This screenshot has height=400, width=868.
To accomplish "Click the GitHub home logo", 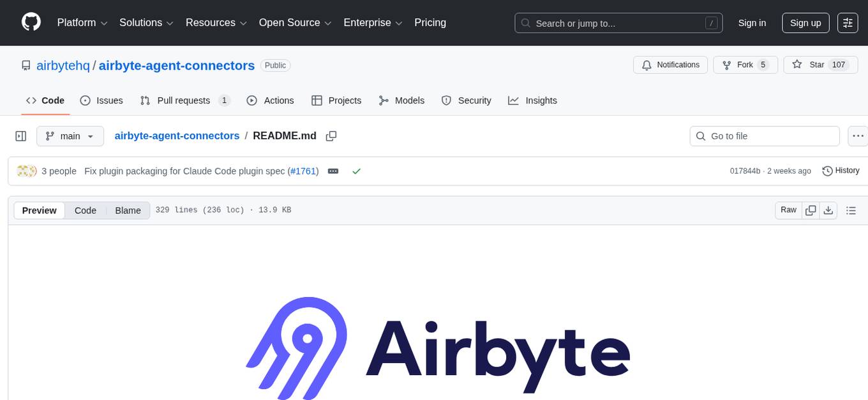I will click(31, 22).
